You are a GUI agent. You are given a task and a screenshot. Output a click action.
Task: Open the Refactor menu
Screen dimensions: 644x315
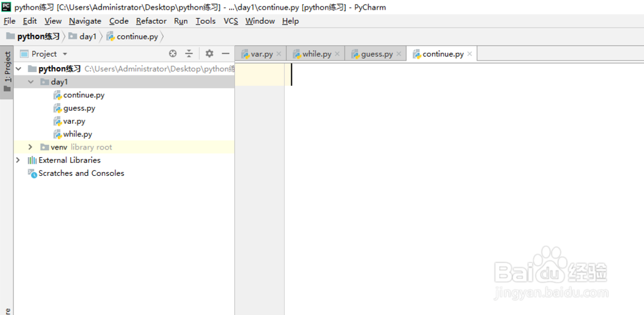(151, 21)
